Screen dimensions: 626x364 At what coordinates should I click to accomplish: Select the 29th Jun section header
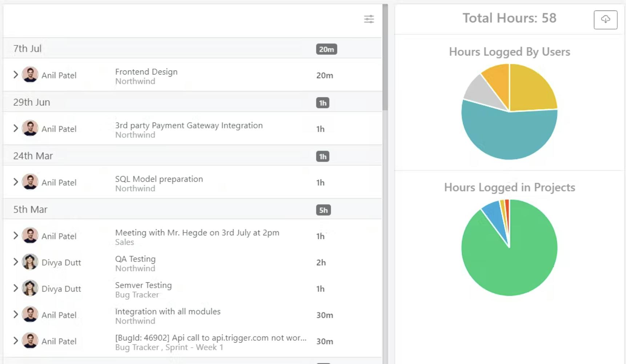(x=32, y=102)
